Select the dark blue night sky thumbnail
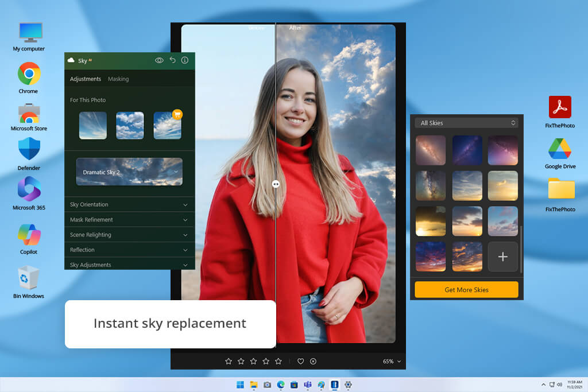 [x=467, y=150]
